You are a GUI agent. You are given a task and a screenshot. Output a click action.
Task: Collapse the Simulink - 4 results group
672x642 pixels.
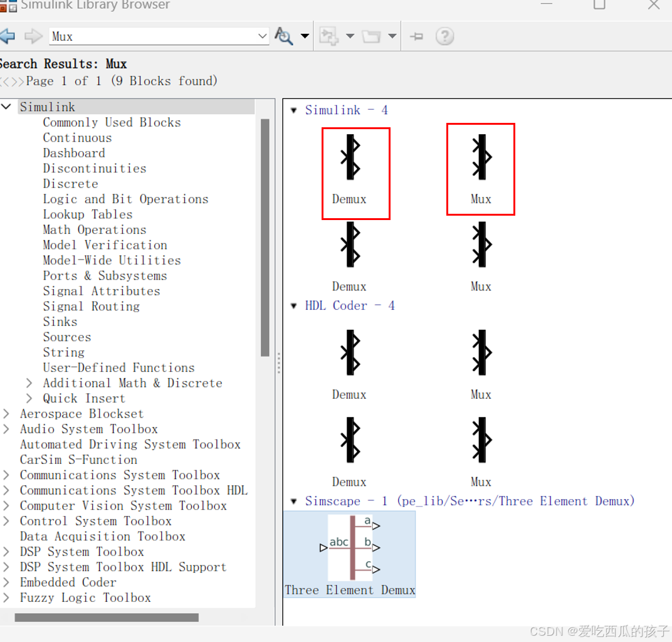(x=293, y=110)
